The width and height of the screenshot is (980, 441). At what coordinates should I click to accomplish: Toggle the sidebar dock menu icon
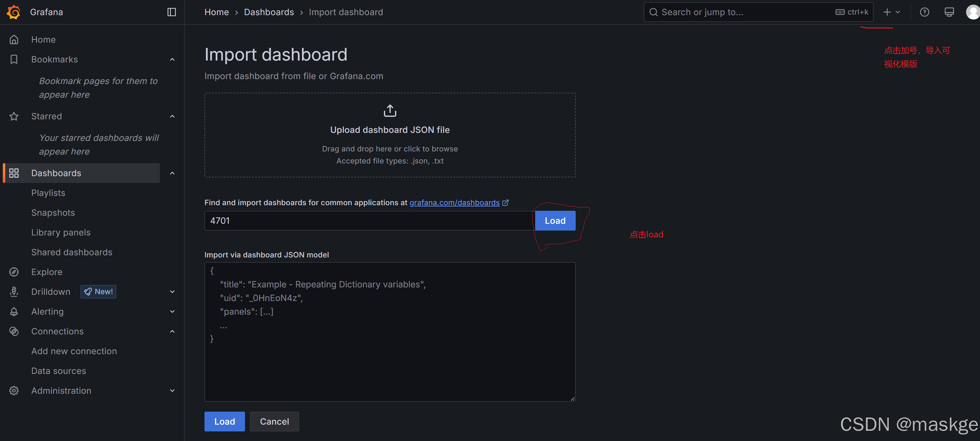pyautogui.click(x=172, y=12)
